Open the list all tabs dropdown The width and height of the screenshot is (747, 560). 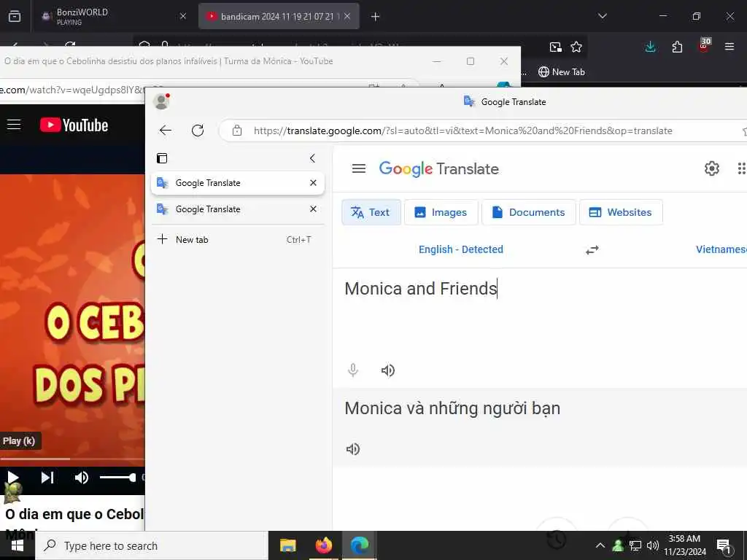coord(602,16)
